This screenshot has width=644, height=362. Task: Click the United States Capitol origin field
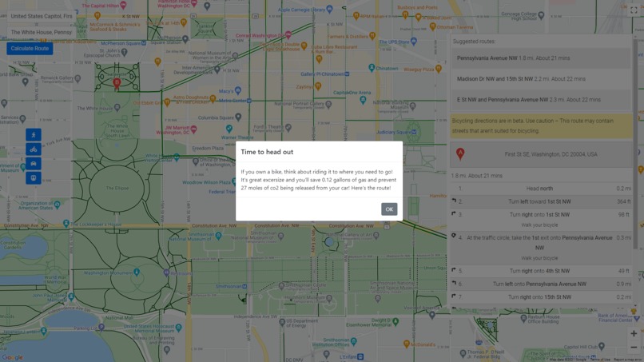(x=41, y=16)
